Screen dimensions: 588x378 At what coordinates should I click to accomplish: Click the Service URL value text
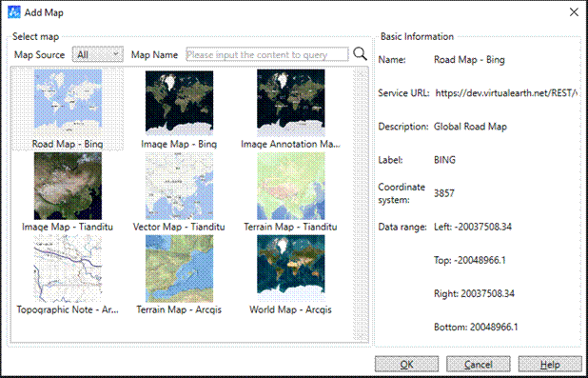pos(506,93)
